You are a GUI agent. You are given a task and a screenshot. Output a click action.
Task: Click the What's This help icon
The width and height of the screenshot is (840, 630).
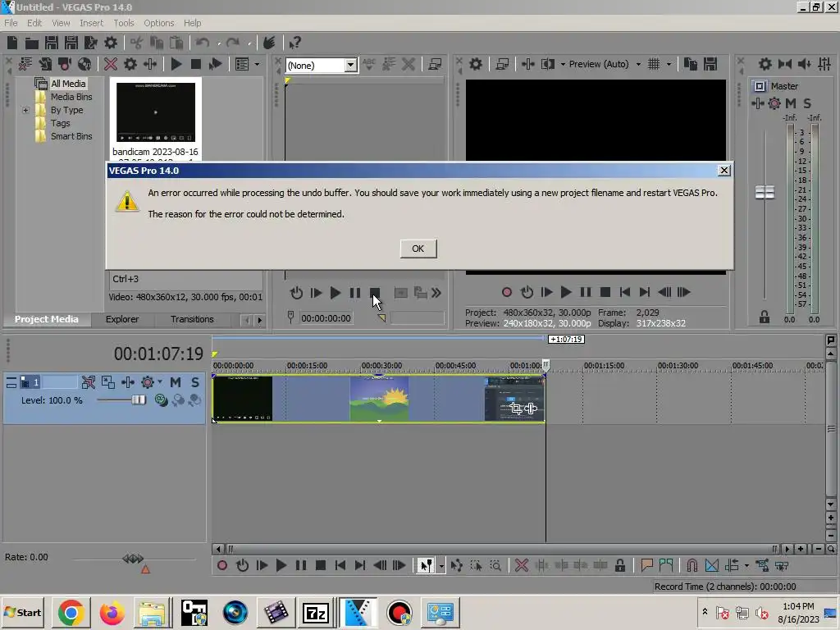[x=294, y=43]
